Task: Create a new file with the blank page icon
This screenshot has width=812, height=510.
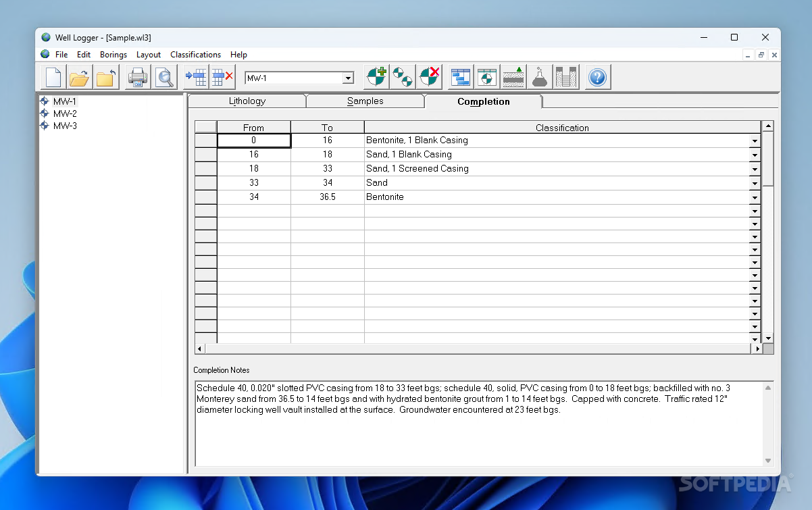Action: [x=53, y=78]
